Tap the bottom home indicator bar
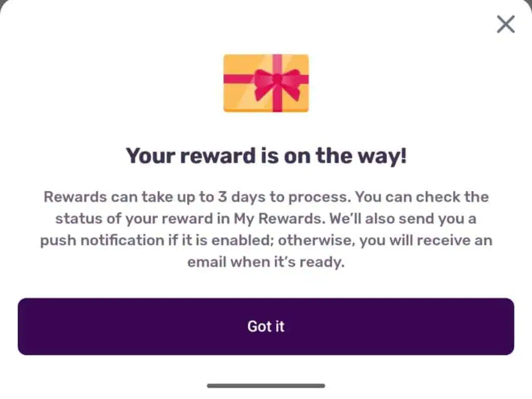Viewport: 532px width, 399px height. [266, 385]
